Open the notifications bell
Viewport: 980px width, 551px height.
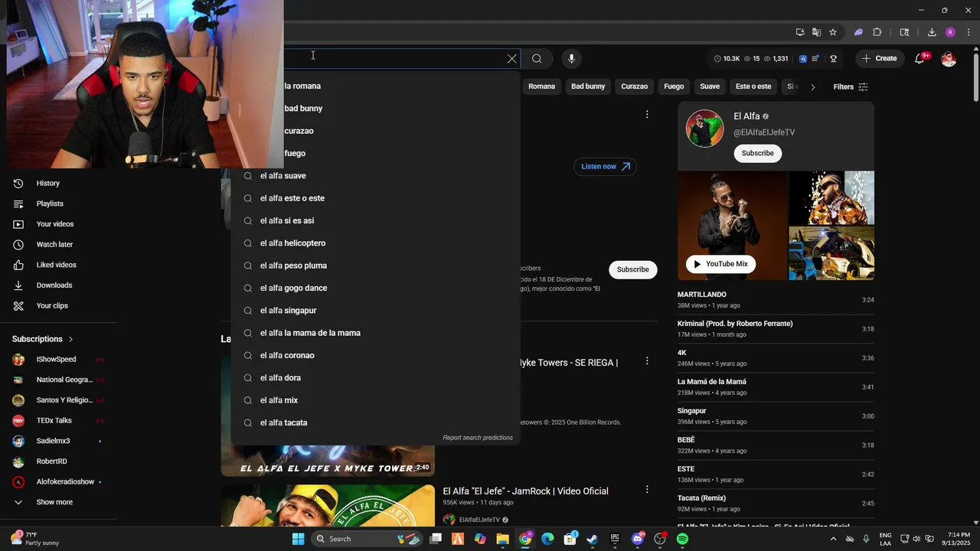pos(920,59)
